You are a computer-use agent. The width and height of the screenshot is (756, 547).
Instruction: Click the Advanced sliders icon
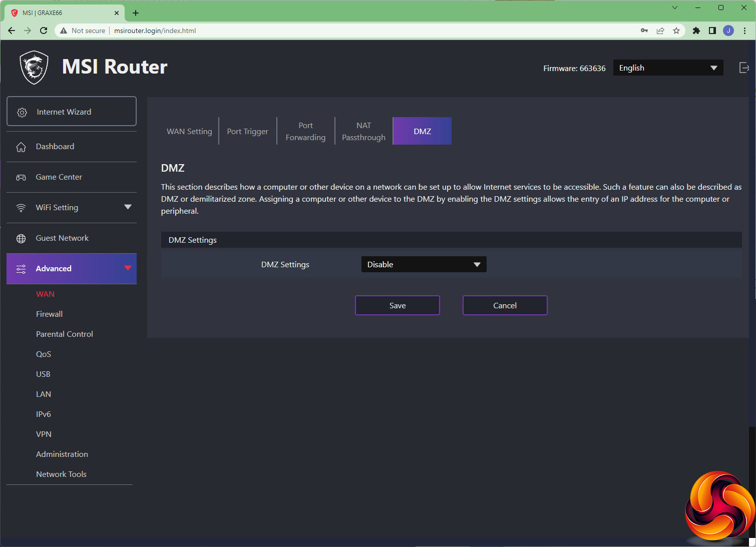pyautogui.click(x=21, y=269)
